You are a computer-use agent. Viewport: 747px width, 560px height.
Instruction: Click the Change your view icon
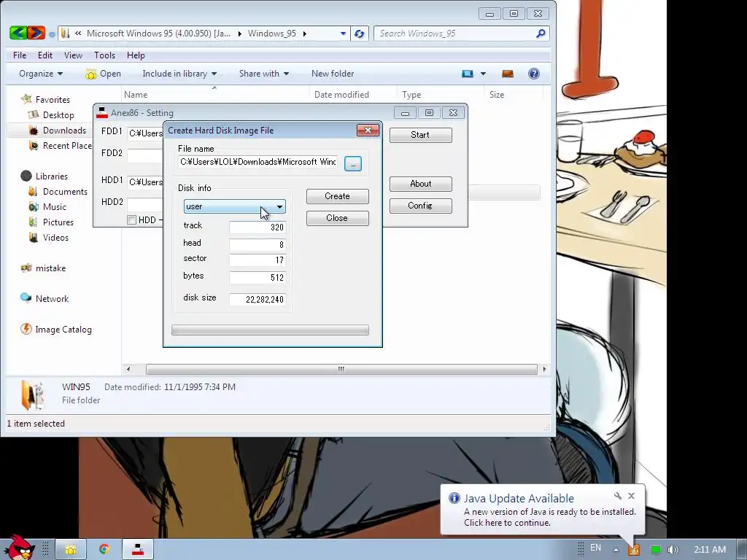click(x=468, y=74)
